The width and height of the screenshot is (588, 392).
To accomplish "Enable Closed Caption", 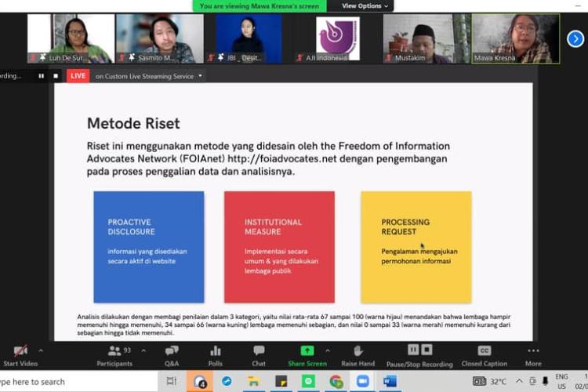I will pyautogui.click(x=484, y=354).
